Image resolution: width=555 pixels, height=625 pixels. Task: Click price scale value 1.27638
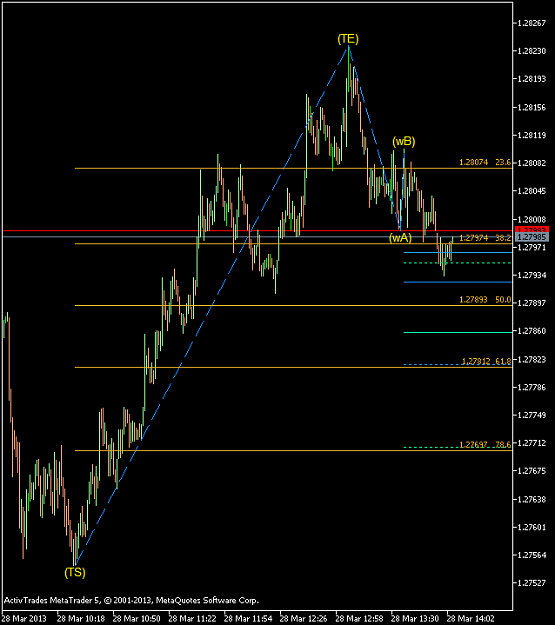tap(531, 499)
